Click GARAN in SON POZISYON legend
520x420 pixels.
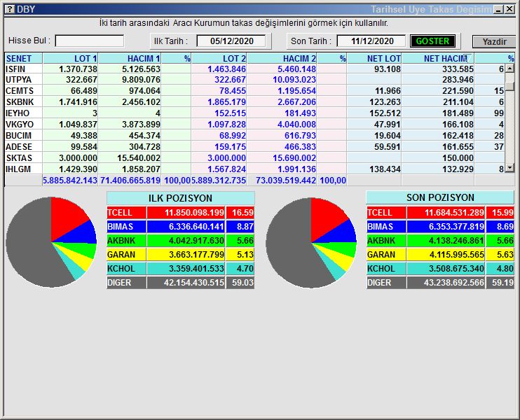pos(386,255)
